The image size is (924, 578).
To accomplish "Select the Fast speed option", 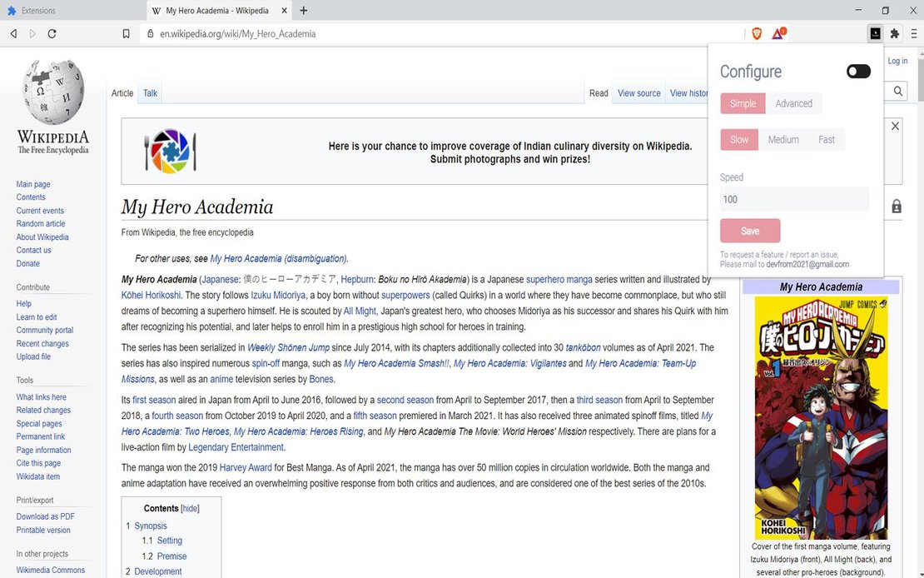I will pyautogui.click(x=826, y=139).
